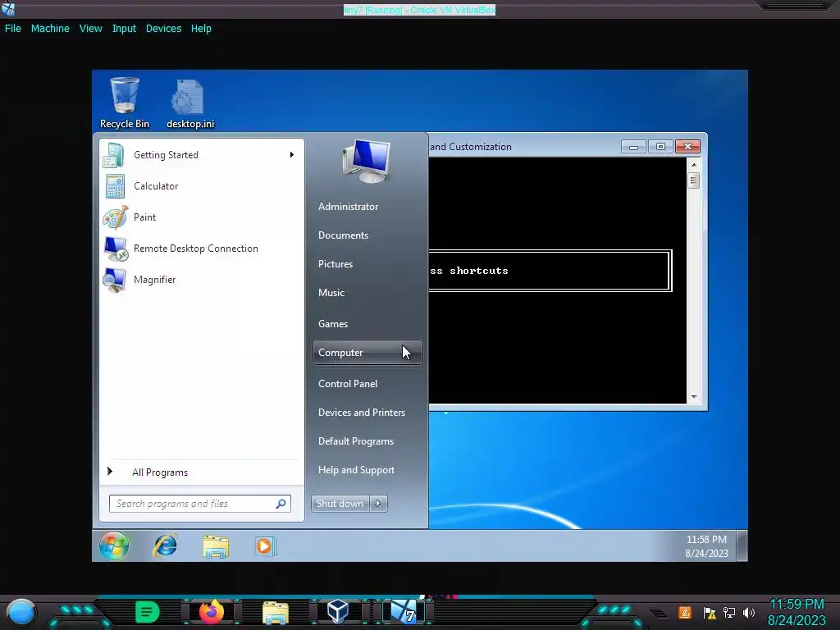Viewport: 840px width, 630px height.
Task: Open the green notes app on host taskbar
Action: [147, 611]
